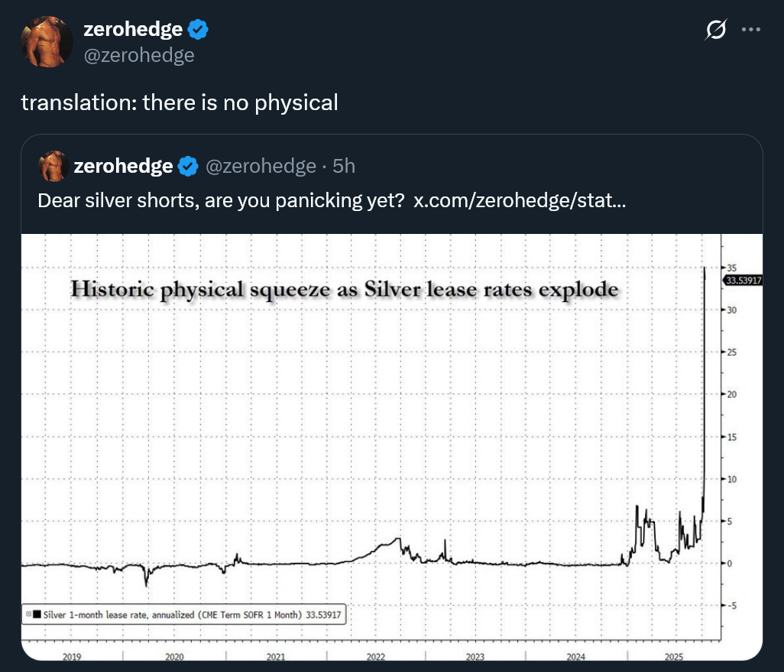Click the @zerohedge handle under the main name
This screenshot has height=672, width=784.
(139, 55)
